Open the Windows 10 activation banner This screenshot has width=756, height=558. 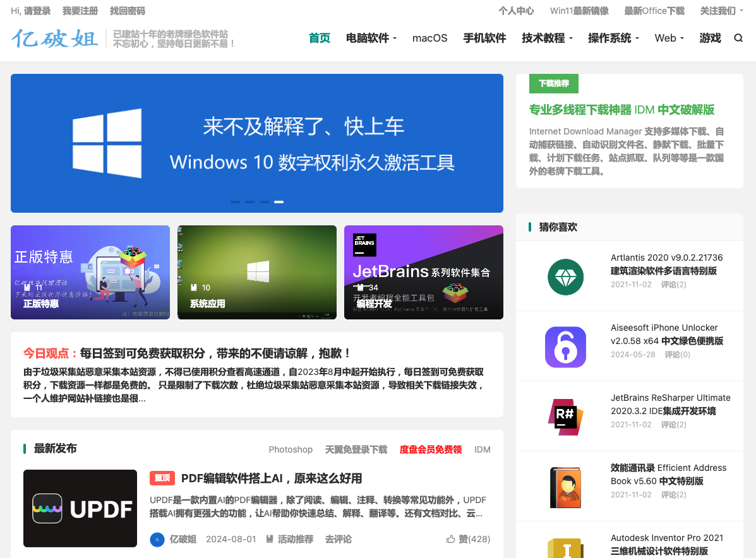point(257,143)
